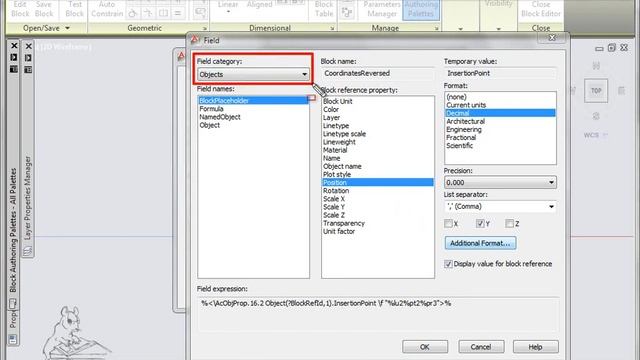Open properties menu of Block Authoring Palettes
Image resolution: width=640 pixels, height=360 pixels.
(14, 69)
